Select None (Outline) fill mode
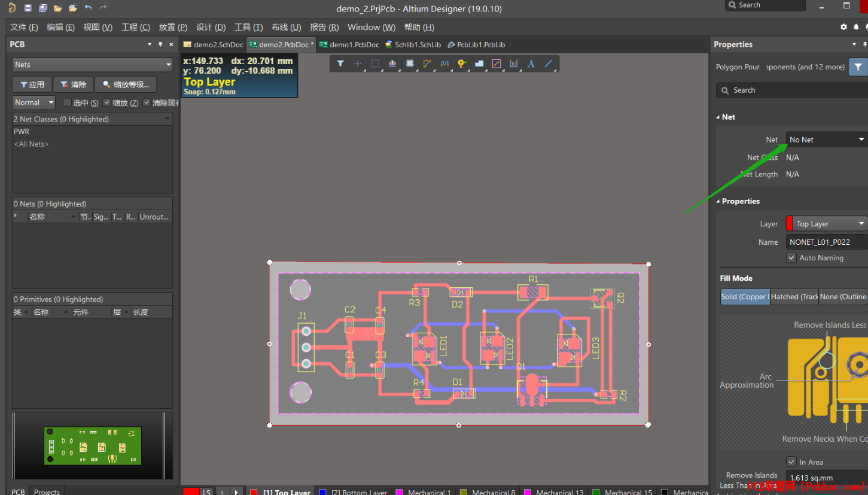 click(x=843, y=297)
